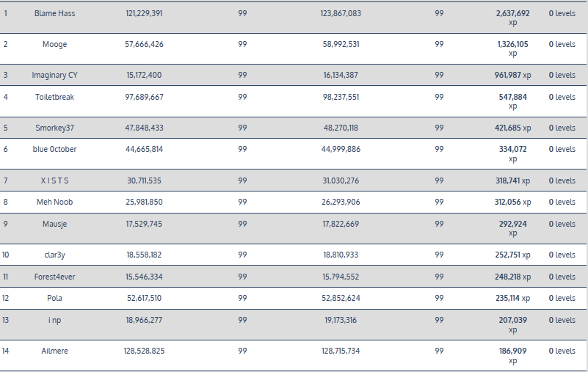Screen dimensions: 588x372
Task: Open Blame Hass player profile link
Action: coord(54,14)
